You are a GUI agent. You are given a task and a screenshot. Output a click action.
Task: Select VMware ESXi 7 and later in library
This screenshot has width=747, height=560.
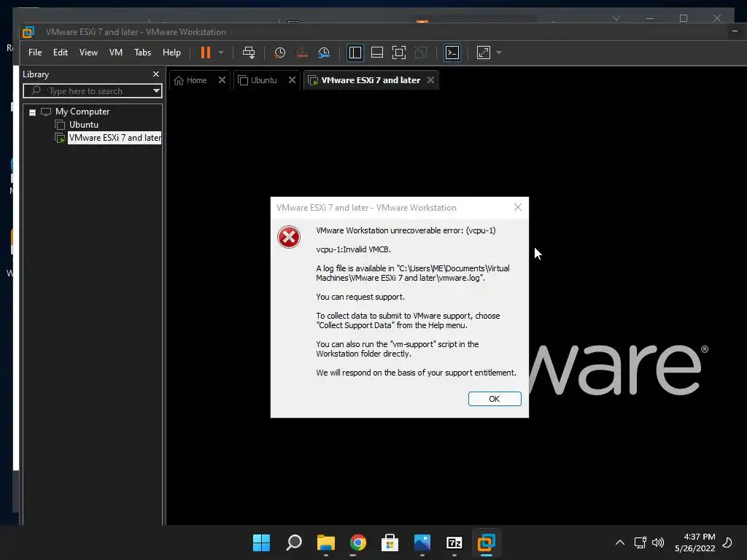click(x=115, y=138)
